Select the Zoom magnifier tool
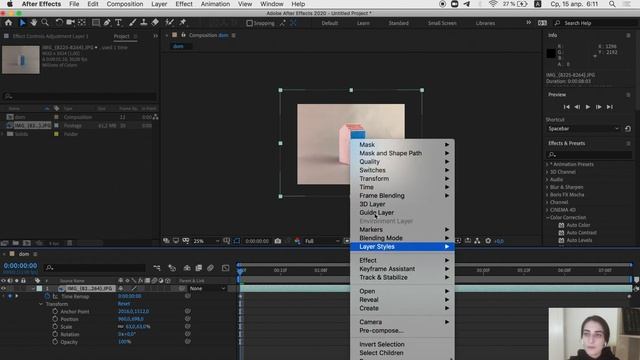 (x=45, y=23)
